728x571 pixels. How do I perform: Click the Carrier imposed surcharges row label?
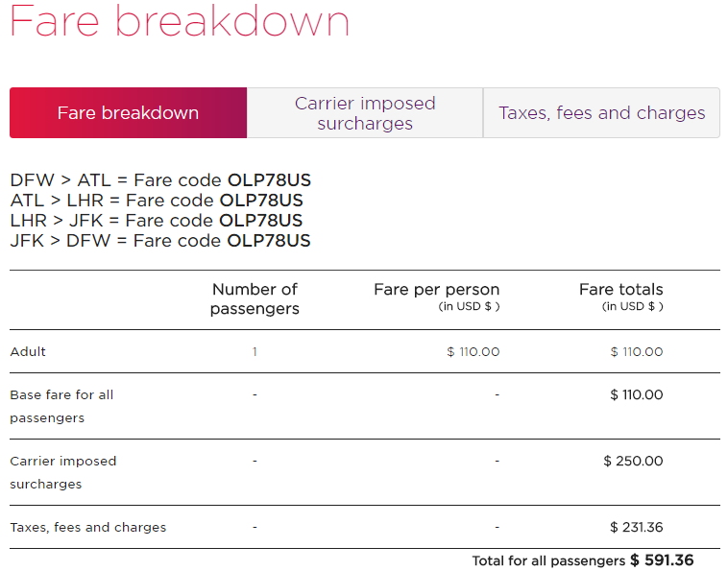(63, 473)
